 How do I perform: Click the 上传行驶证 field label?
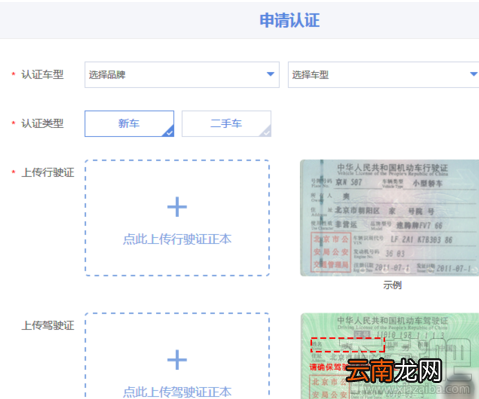pos(48,173)
